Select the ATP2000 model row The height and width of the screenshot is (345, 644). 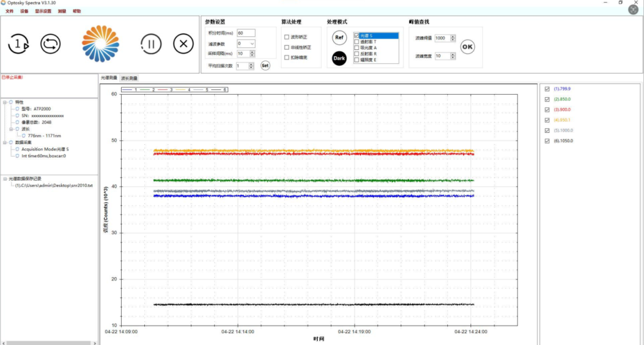(36, 109)
